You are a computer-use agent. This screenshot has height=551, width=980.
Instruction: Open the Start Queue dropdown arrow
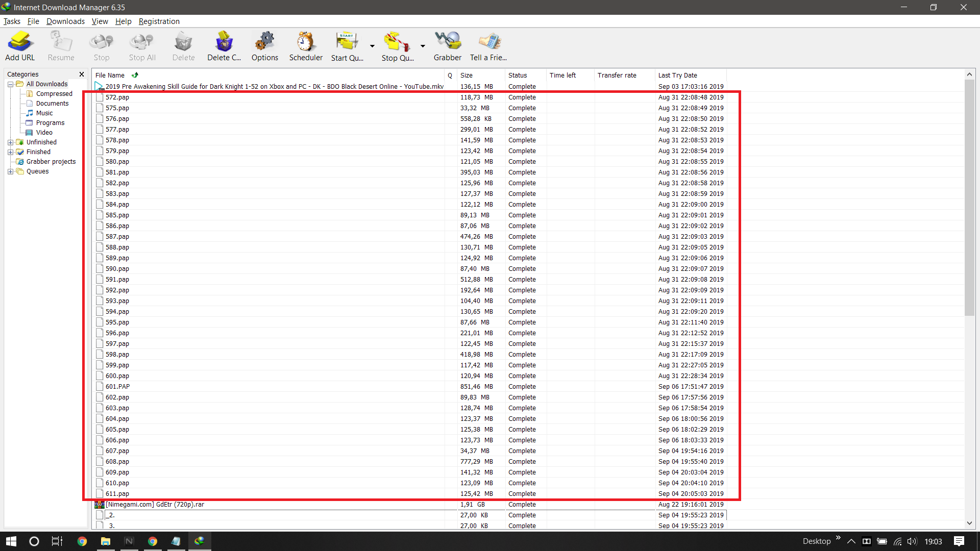click(371, 46)
